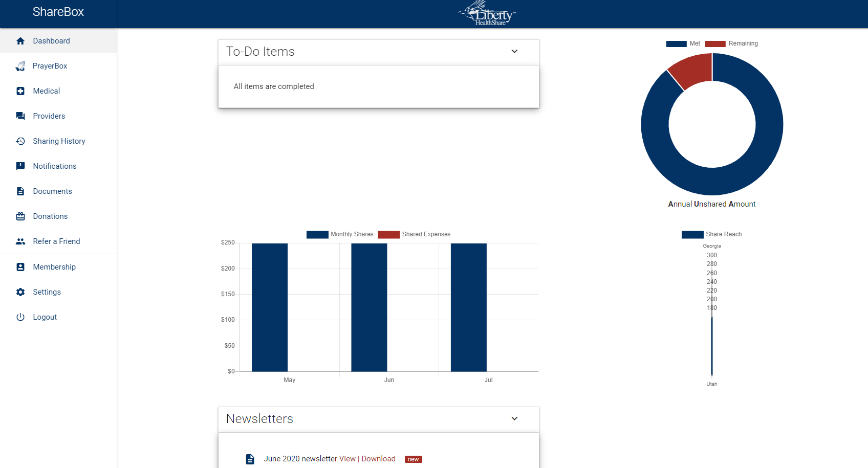Toggle Shared Expenses legend series
Screen dimensions: 868x468
[415, 234]
